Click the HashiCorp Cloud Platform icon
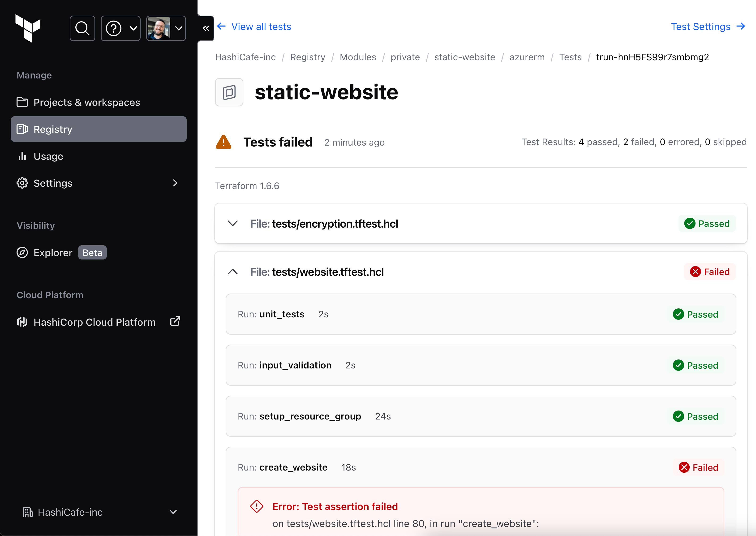Image resolution: width=756 pixels, height=536 pixels. (22, 321)
